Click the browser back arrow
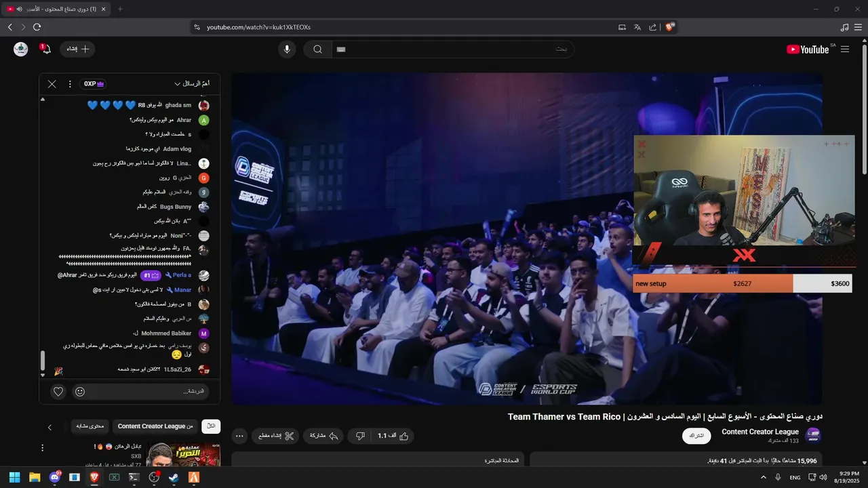The image size is (868, 488). point(10,27)
